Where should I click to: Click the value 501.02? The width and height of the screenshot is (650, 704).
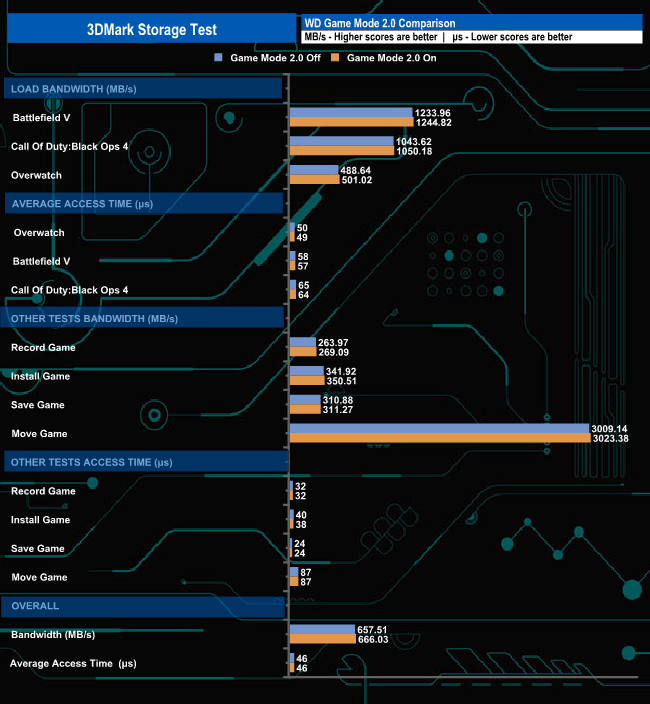click(357, 180)
